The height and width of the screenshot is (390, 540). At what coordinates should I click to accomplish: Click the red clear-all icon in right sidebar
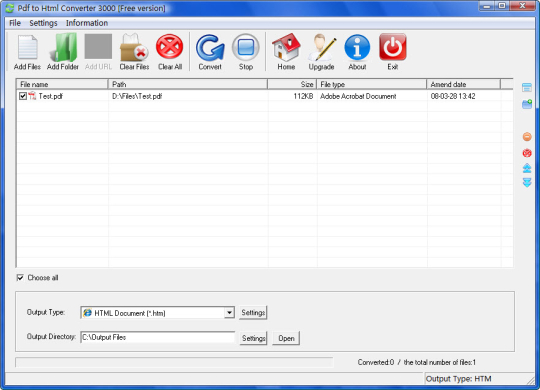click(527, 153)
